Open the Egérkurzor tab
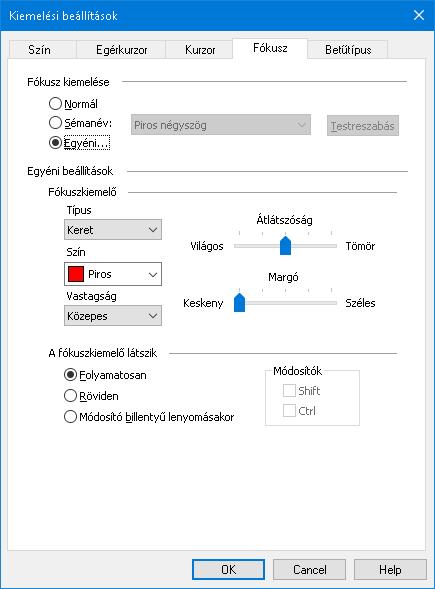 point(121,50)
